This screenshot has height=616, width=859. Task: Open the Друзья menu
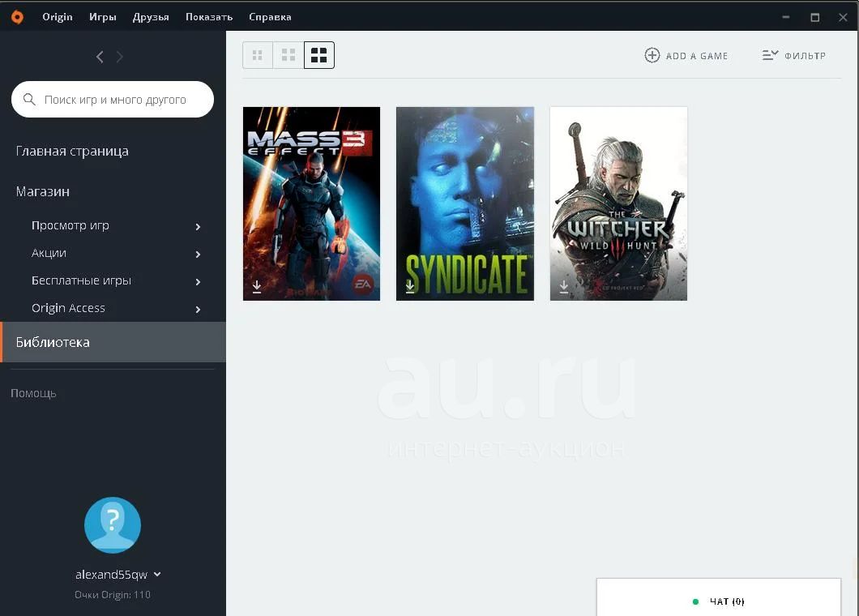(x=151, y=17)
